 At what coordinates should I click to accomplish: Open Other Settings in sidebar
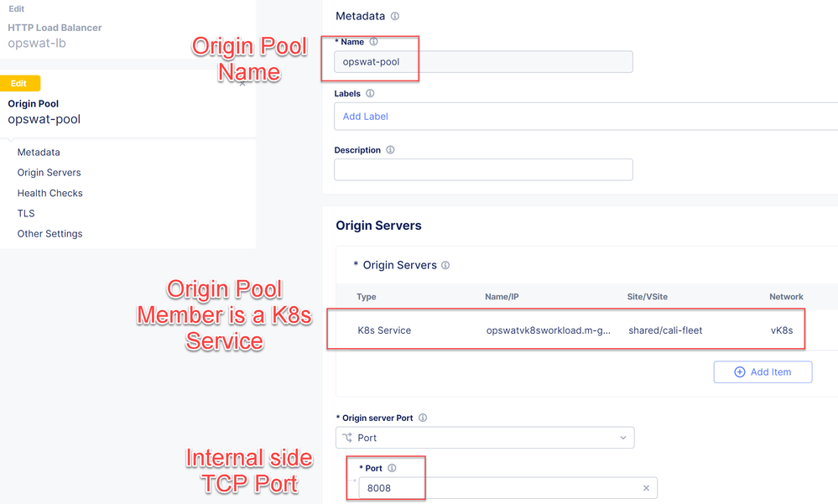(50, 234)
